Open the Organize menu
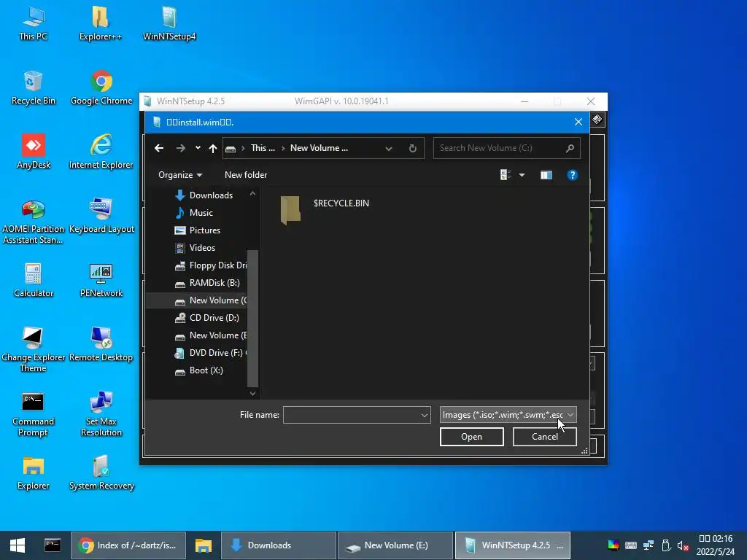This screenshot has width=747, height=560. point(180,175)
